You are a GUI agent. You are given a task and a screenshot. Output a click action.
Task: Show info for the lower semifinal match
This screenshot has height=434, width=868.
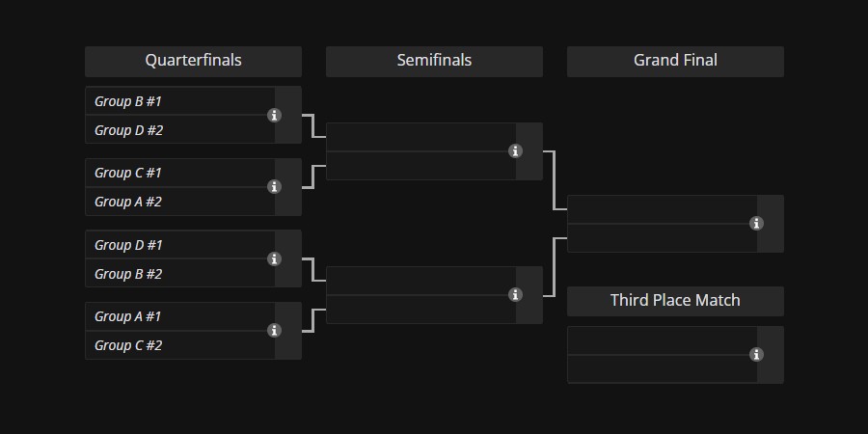[x=515, y=294]
